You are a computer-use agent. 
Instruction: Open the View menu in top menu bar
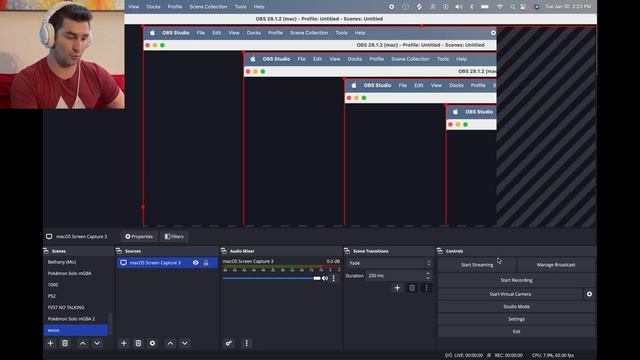[x=133, y=7]
